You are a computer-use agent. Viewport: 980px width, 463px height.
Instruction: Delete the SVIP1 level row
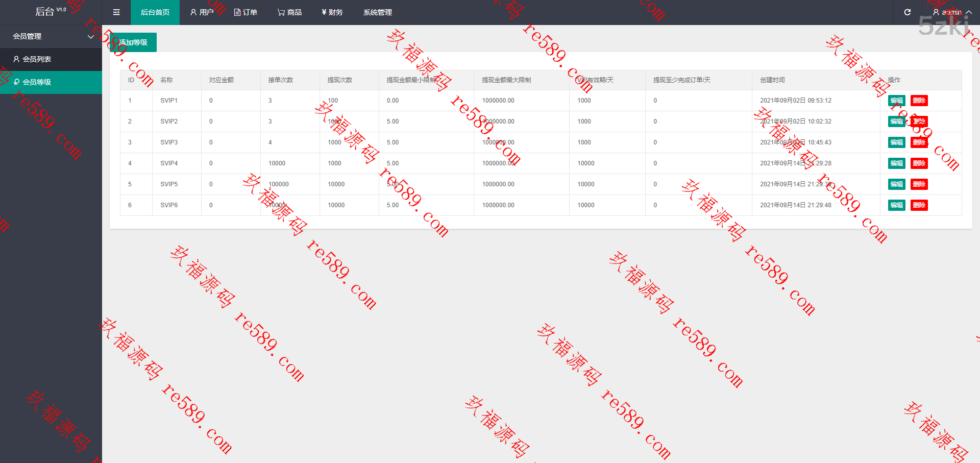(919, 101)
